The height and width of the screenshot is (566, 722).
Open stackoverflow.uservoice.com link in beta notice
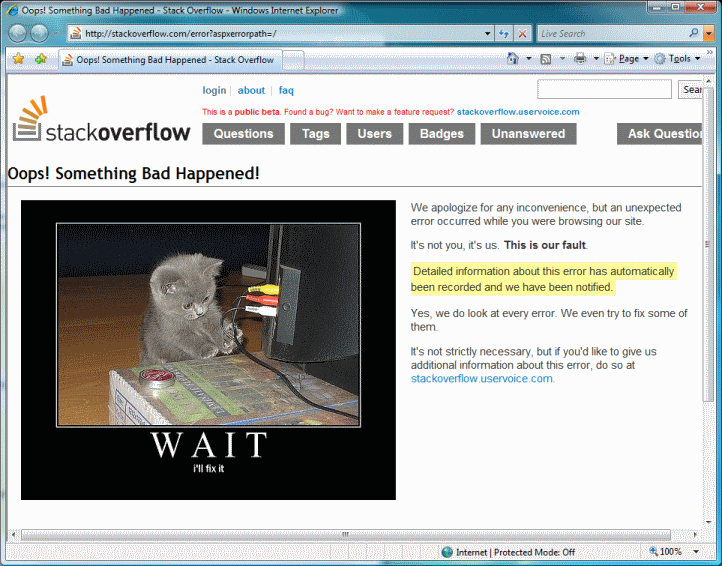(x=518, y=112)
